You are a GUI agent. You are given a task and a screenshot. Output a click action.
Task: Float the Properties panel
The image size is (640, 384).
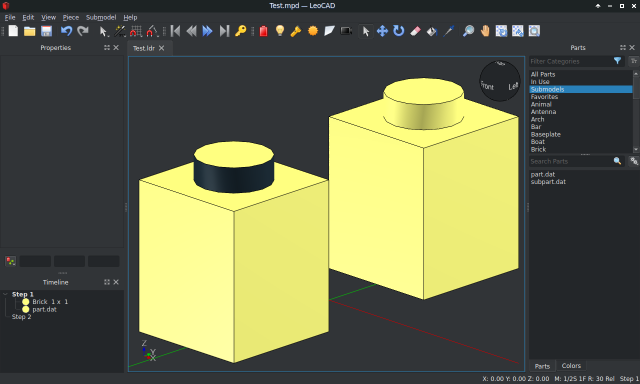point(107,48)
